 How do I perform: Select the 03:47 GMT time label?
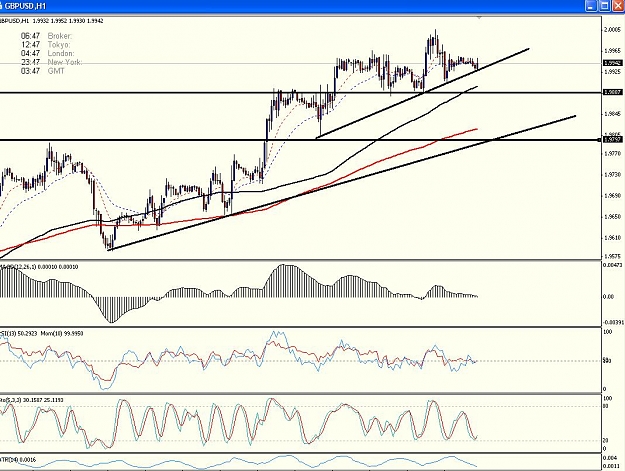pos(43,71)
